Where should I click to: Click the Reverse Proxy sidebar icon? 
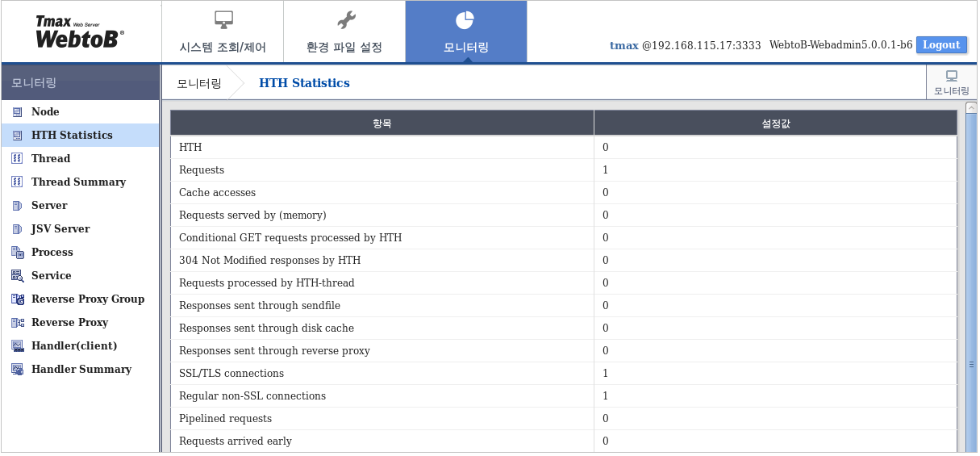(x=17, y=323)
